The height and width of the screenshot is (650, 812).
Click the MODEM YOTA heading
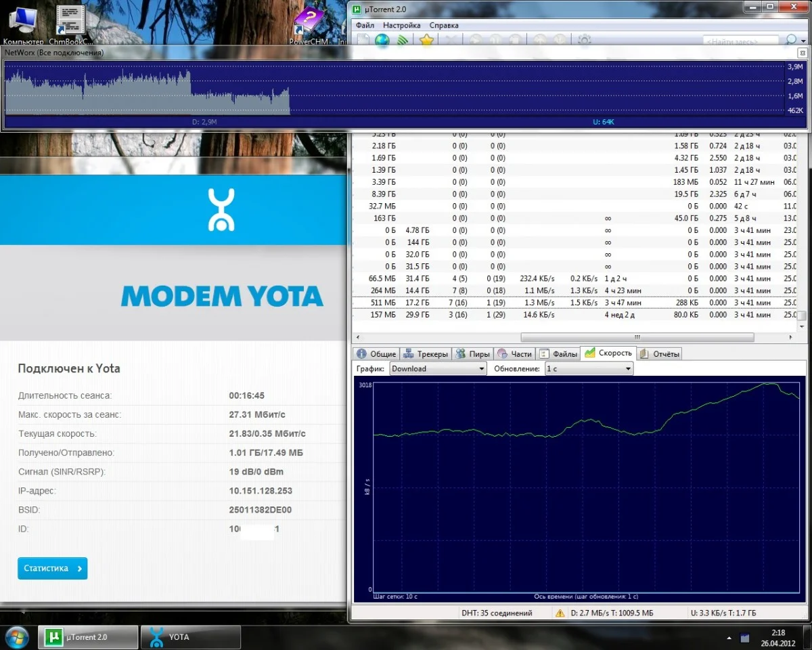222,296
